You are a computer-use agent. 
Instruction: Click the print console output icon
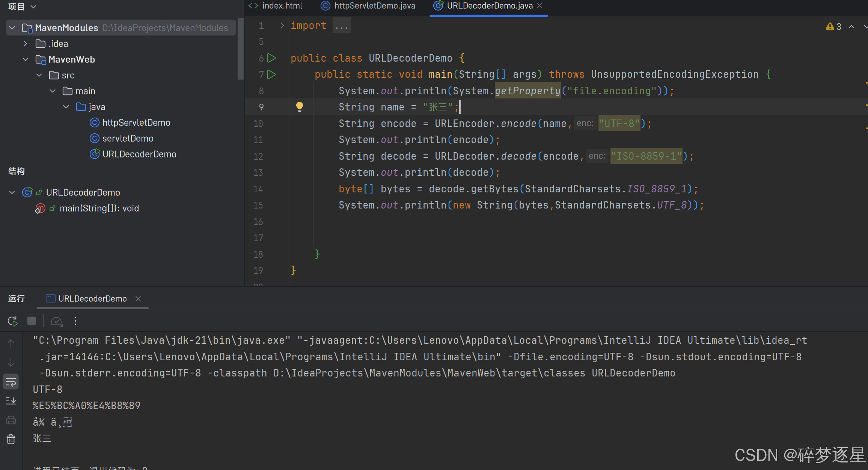(x=11, y=420)
